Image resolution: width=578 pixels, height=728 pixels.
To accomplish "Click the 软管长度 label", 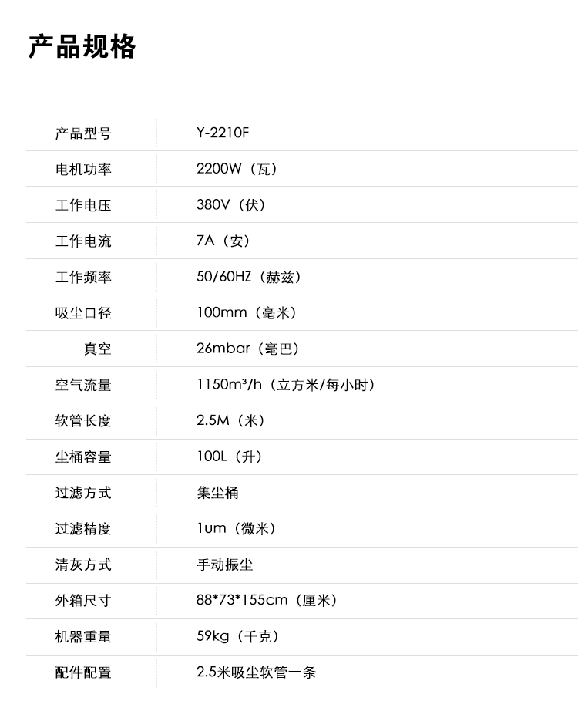I will pos(83,421).
